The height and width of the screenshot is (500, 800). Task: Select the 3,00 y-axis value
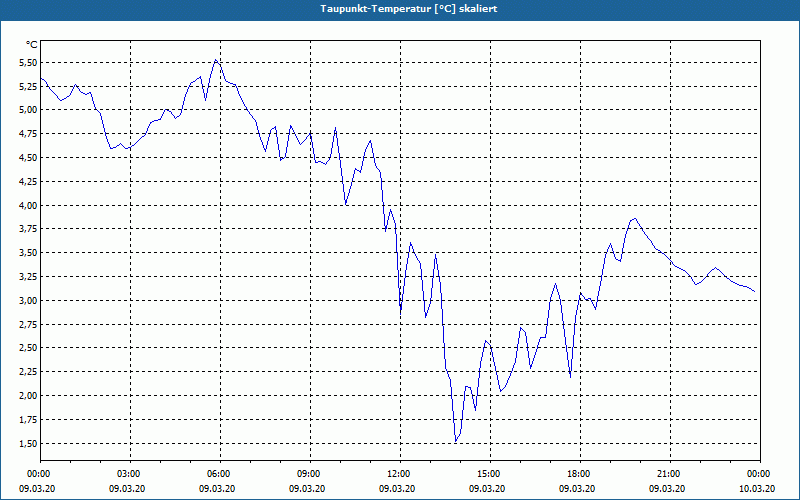[x=28, y=300]
